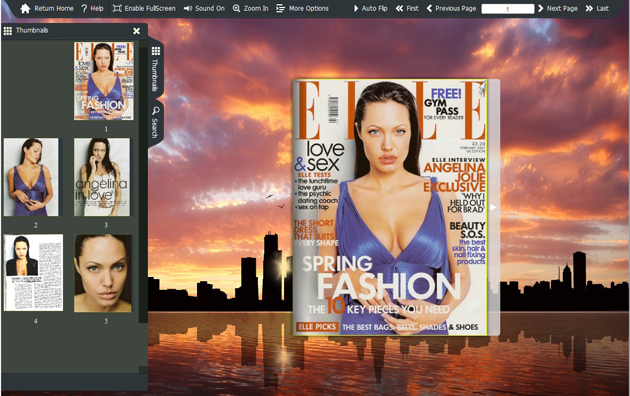Viewport: 630px width, 396px height.
Task: Toggle the Sound On speaker icon
Action: (188, 8)
